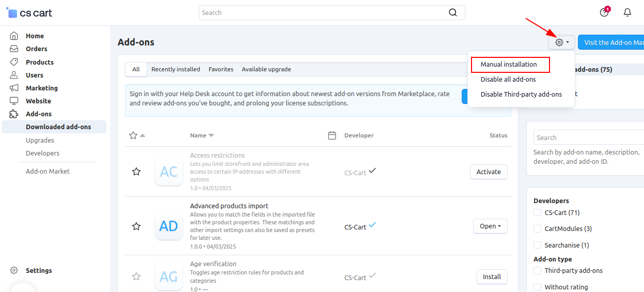
Task: Click the Marketing megaphone icon
Action: (14, 88)
